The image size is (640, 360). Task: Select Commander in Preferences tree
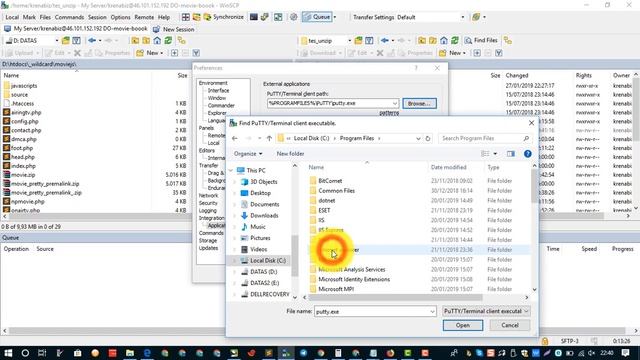tap(221, 105)
